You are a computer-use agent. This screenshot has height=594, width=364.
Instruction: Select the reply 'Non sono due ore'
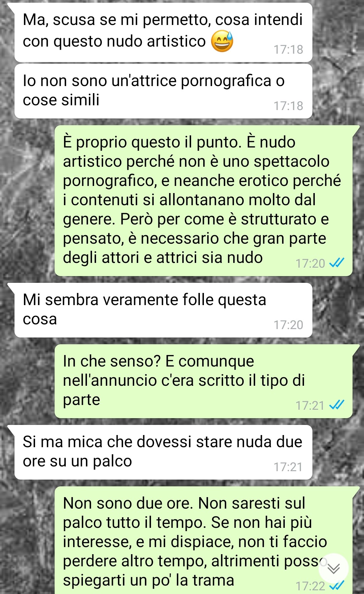point(204,540)
